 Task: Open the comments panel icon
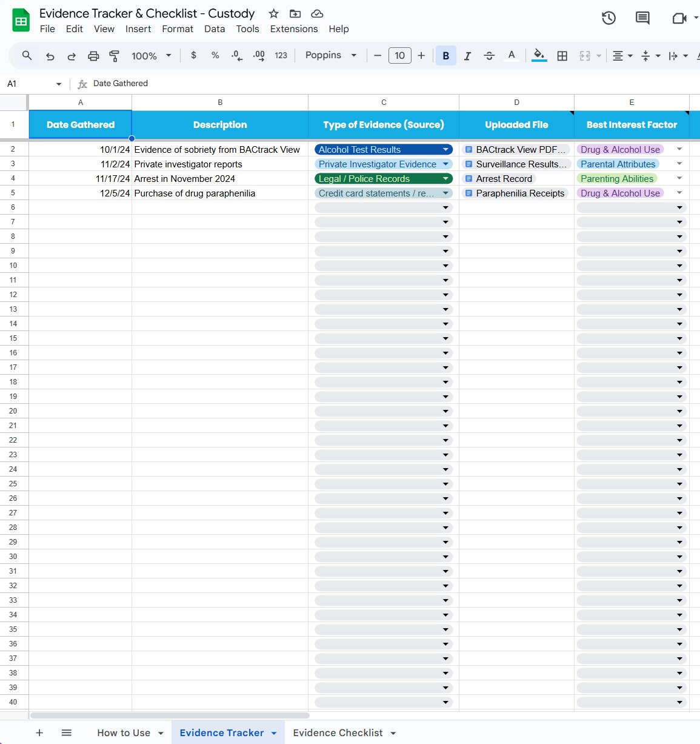click(x=642, y=18)
